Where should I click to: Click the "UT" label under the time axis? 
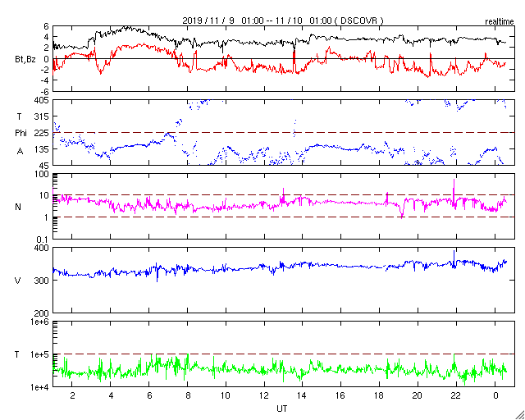coord(282,409)
